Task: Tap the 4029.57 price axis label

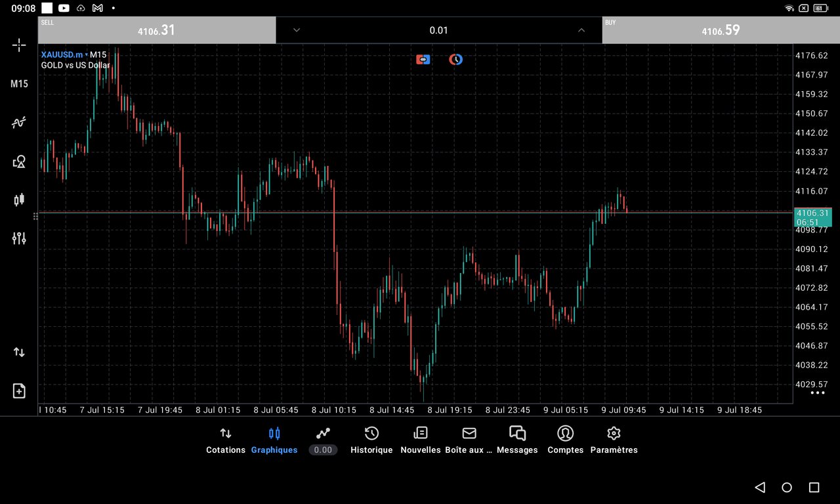Action: 811,385
